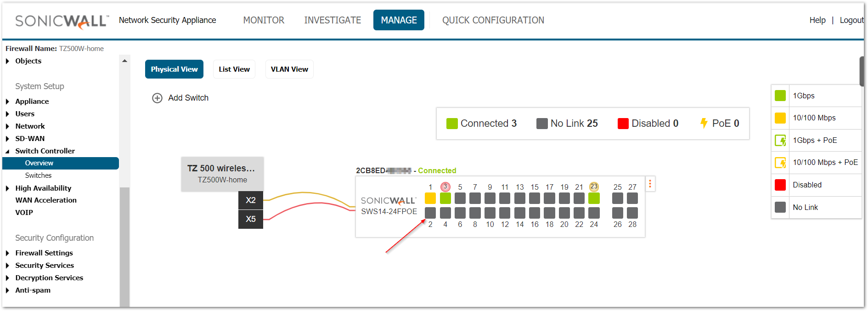Open the MONITOR top menu
The width and height of the screenshot is (868, 311).
[x=264, y=20]
